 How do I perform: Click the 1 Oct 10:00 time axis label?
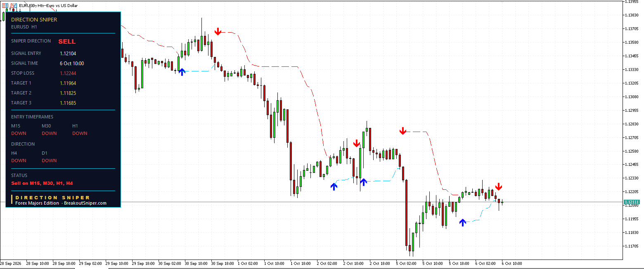(x=275, y=263)
